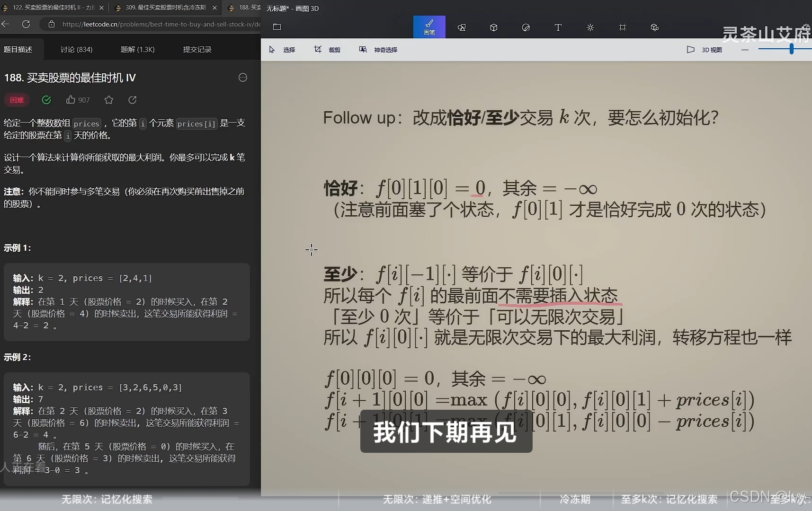Image resolution: width=812 pixels, height=511 pixels.
Task: Star the problem as favorite
Action: (109, 100)
